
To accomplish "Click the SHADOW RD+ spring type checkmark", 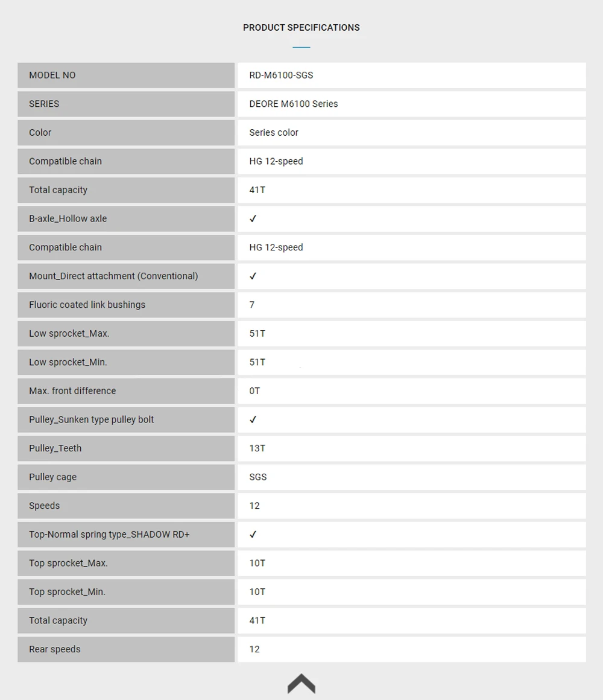I will click(253, 535).
